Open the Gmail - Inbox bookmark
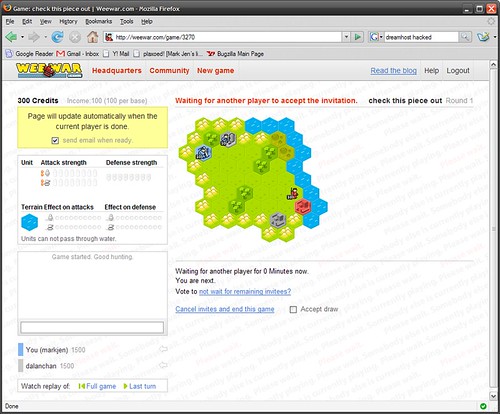 [x=78, y=54]
